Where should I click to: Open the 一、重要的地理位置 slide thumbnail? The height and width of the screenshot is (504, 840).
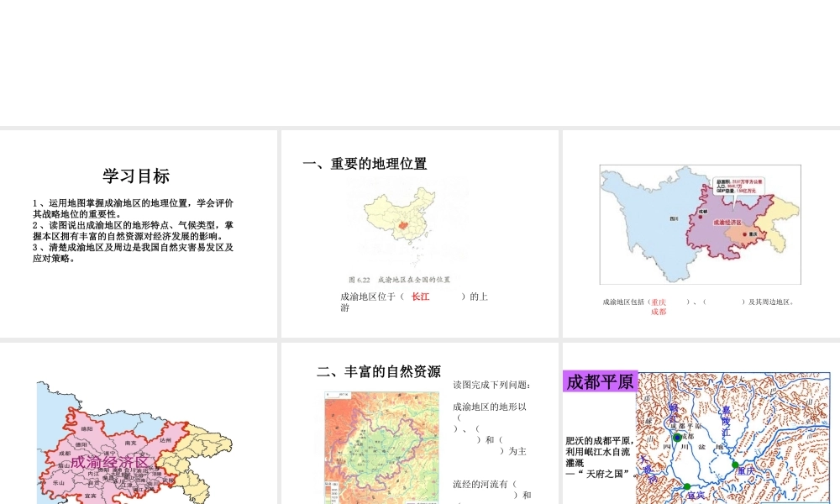[419, 234]
